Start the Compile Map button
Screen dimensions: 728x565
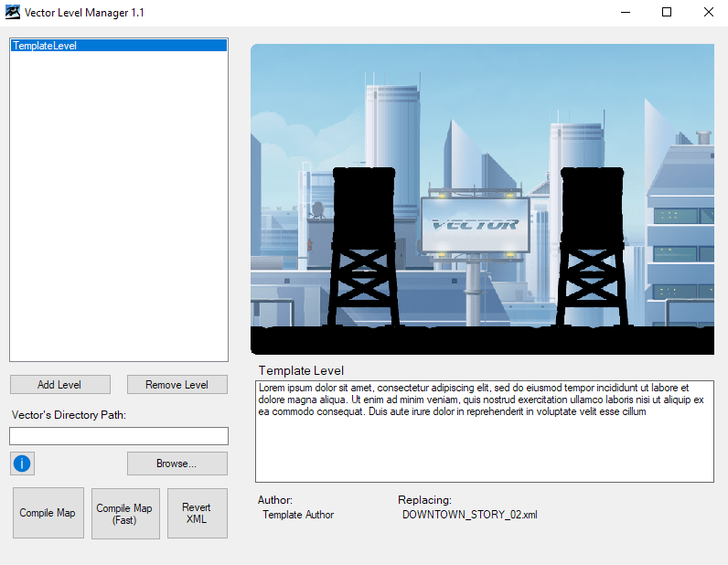coord(48,513)
